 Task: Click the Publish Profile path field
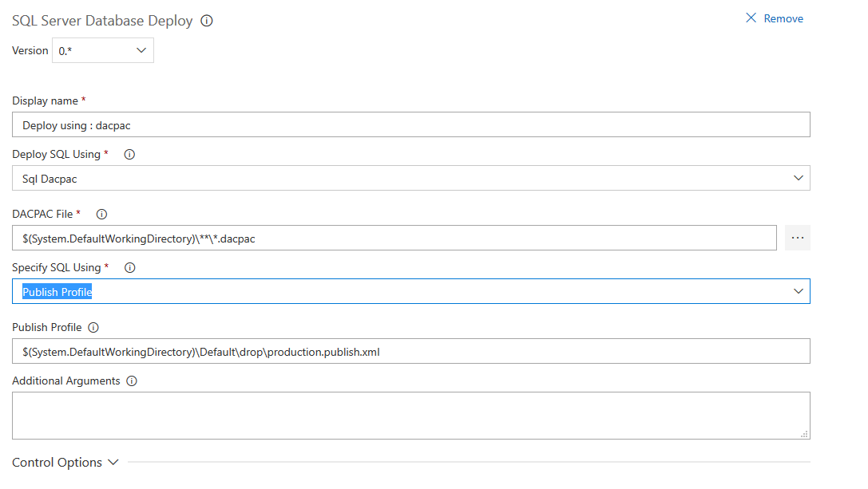click(399, 351)
